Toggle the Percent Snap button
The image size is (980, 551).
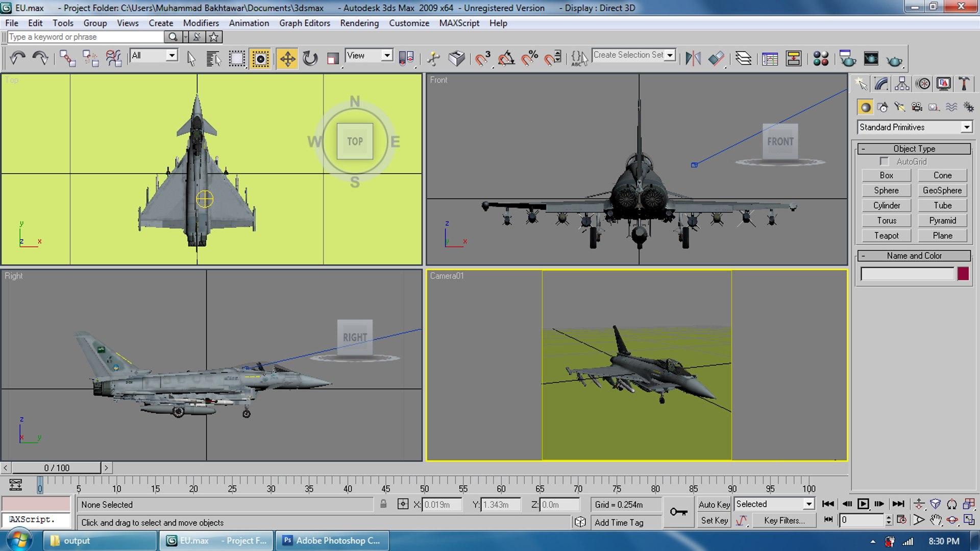point(530,58)
